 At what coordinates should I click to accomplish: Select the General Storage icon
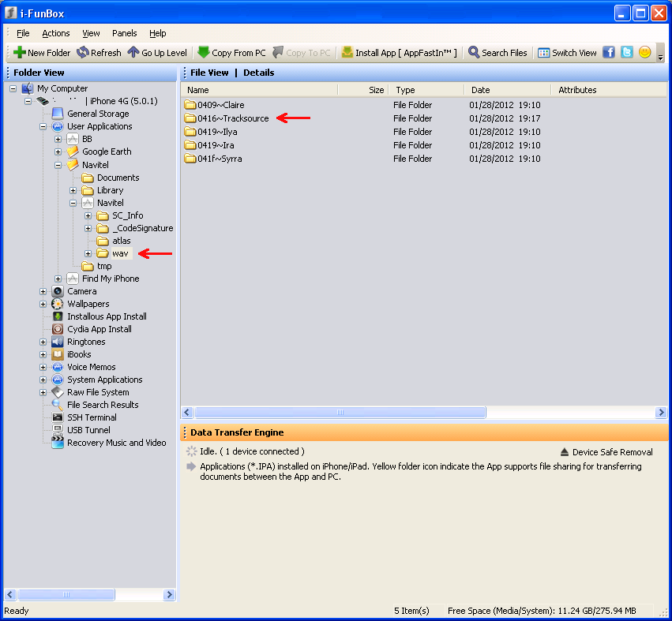[58, 114]
